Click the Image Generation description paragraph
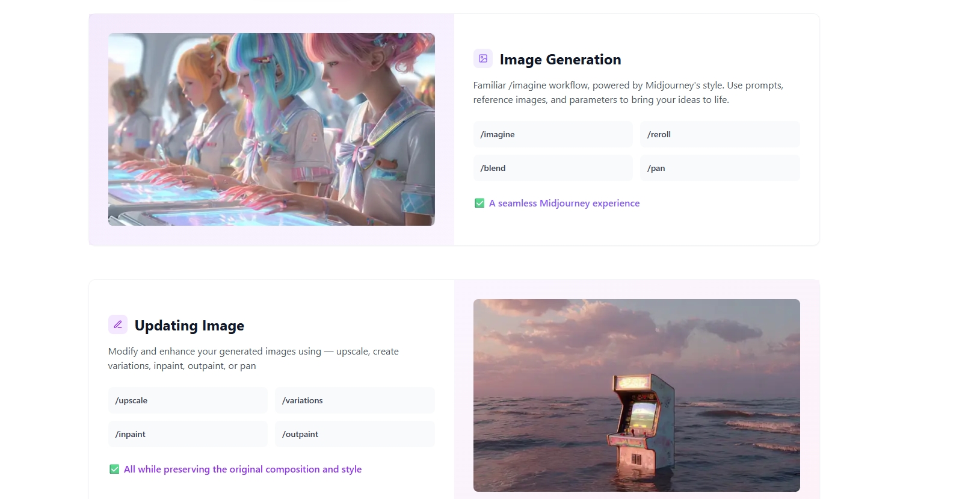The image size is (980, 499). pyautogui.click(x=628, y=93)
